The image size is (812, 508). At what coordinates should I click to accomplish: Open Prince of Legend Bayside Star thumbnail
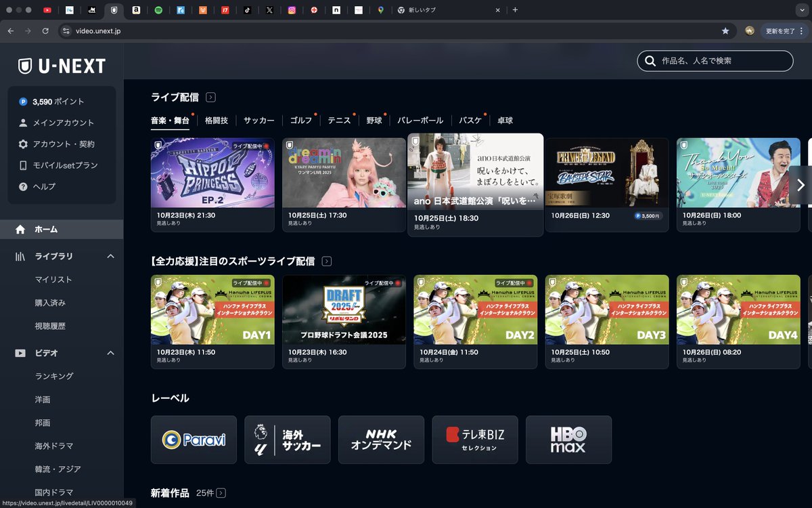pos(607,173)
